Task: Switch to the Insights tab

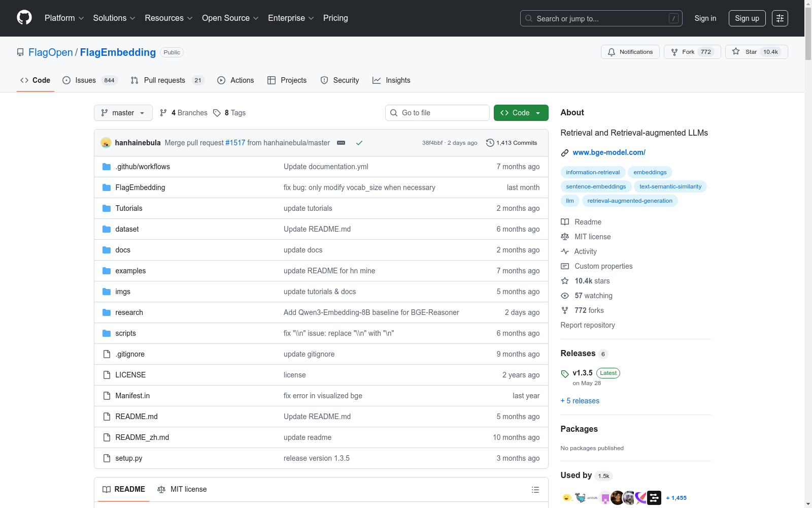Action: click(x=391, y=80)
